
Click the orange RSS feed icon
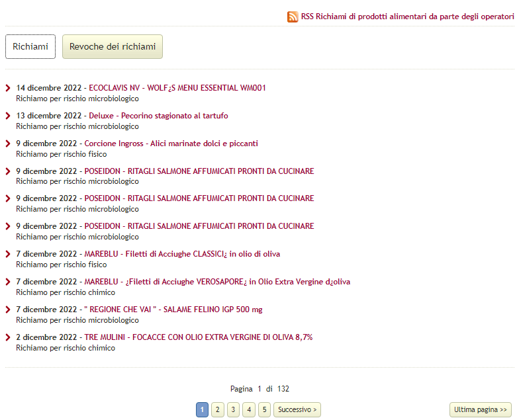(293, 17)
